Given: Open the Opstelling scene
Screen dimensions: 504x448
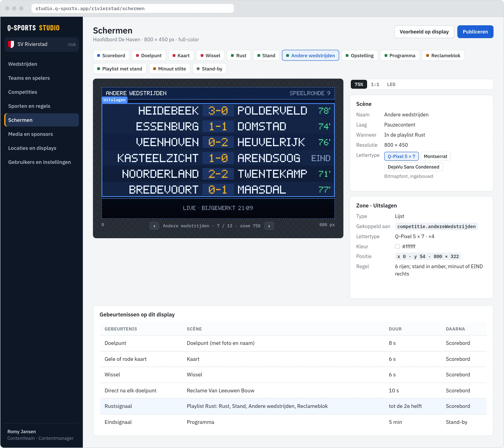Looking at the screenshot, I should tap(360, 55).
